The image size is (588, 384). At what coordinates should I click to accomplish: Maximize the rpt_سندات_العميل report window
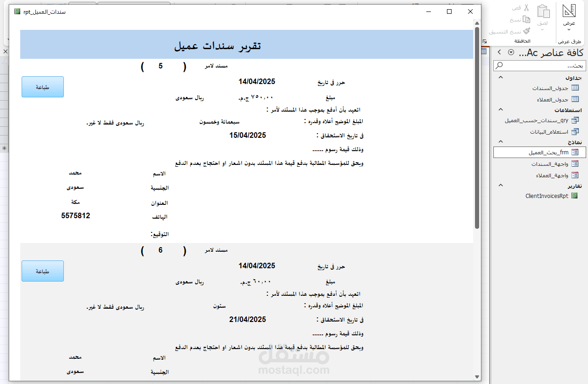449,11
